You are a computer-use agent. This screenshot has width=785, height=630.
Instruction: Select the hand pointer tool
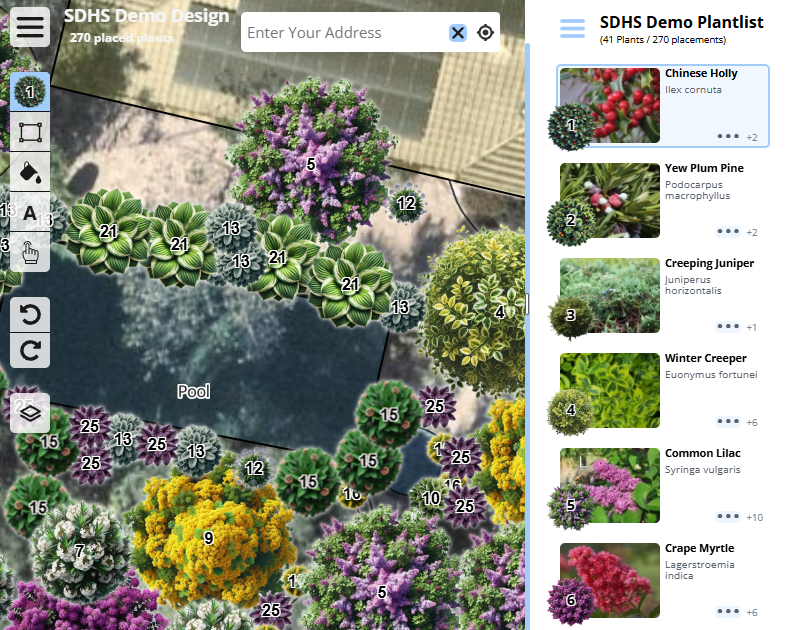(30, 252)
